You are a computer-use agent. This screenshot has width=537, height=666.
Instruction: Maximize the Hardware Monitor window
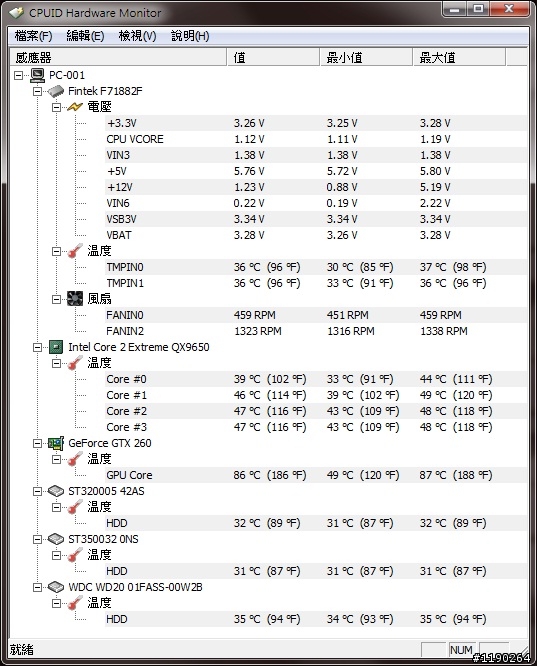(478, 9)
